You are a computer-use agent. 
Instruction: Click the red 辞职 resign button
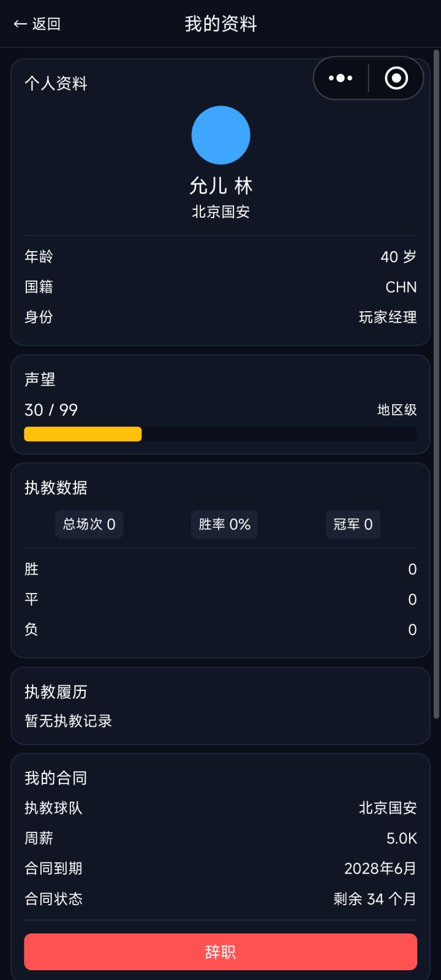coord(221,952)
